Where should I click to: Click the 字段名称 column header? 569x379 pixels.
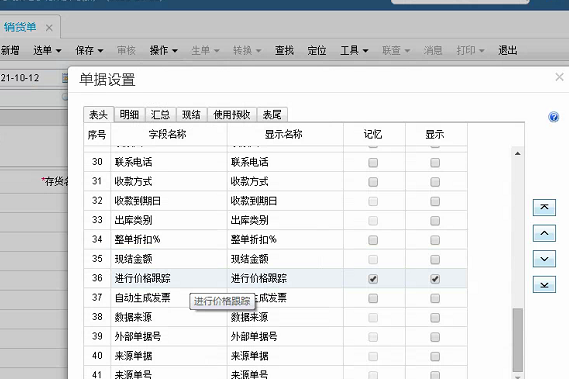169,134
